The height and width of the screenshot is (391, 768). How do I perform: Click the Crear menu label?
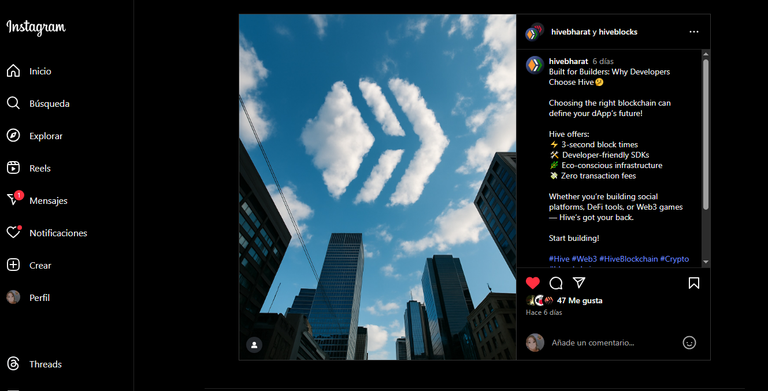coord(40,266)
